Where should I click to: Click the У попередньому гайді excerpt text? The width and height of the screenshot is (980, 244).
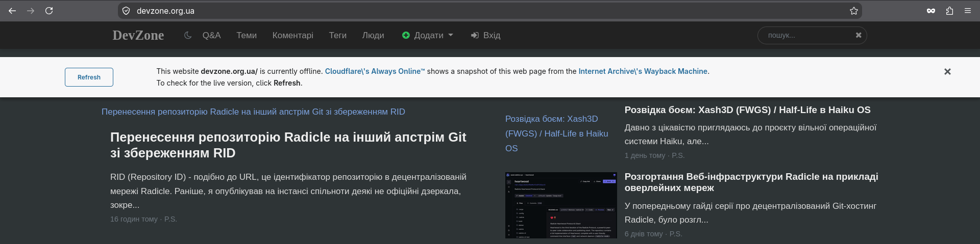[x=750, y=213]
